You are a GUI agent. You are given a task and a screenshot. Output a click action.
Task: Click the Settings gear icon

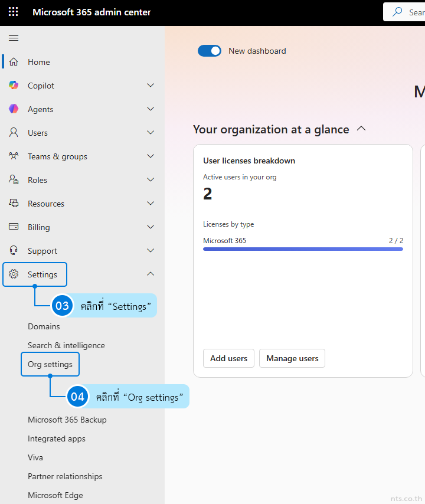[x=14, y=274]
